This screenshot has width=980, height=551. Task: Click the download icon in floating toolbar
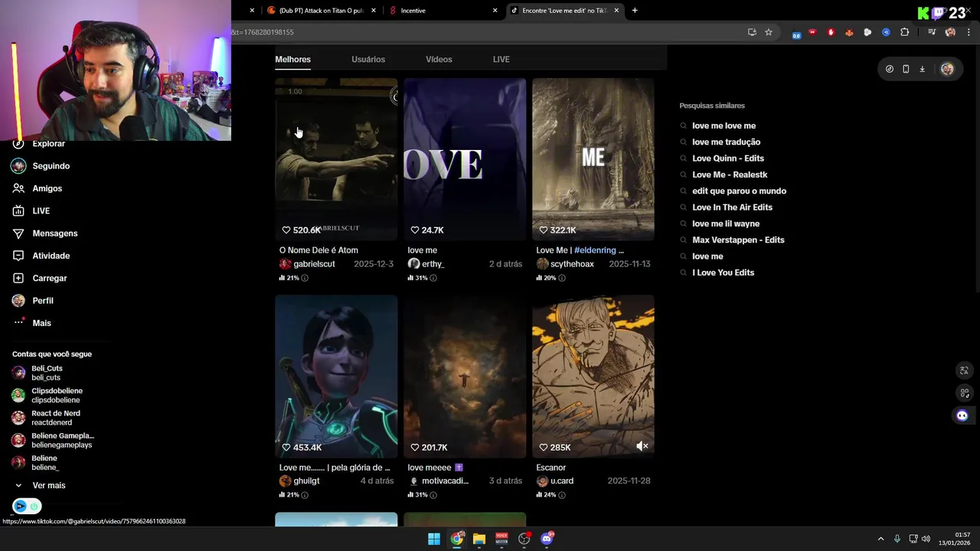[922, 69]
